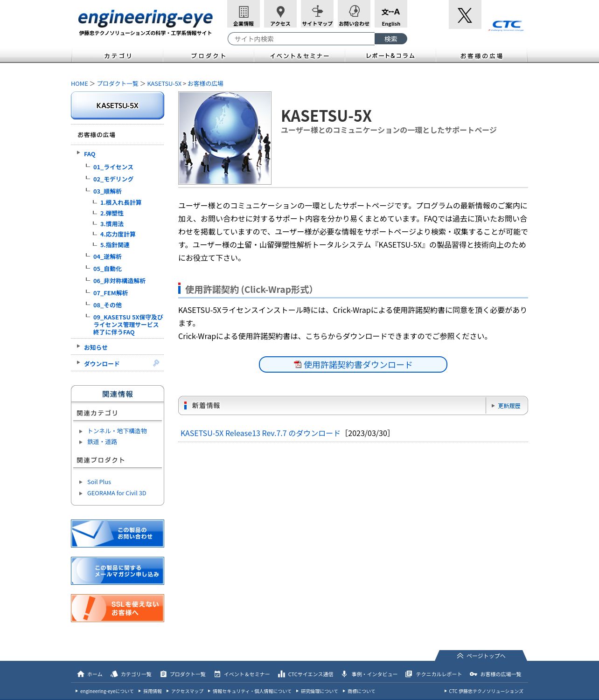This screenshot has height=700, width=599.
Task: Expand the ダウンロード sidebar section
Action: point(102,364)
